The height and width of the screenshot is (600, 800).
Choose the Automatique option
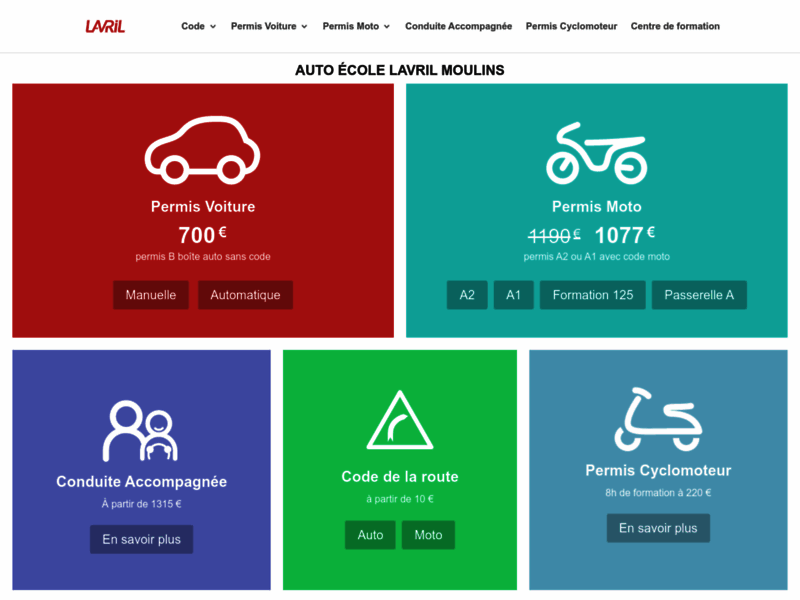point(245,295)
